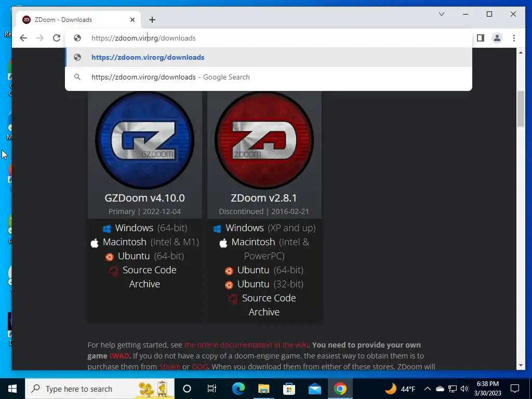
Task: Open the Steam link
Action: [170, 367]
